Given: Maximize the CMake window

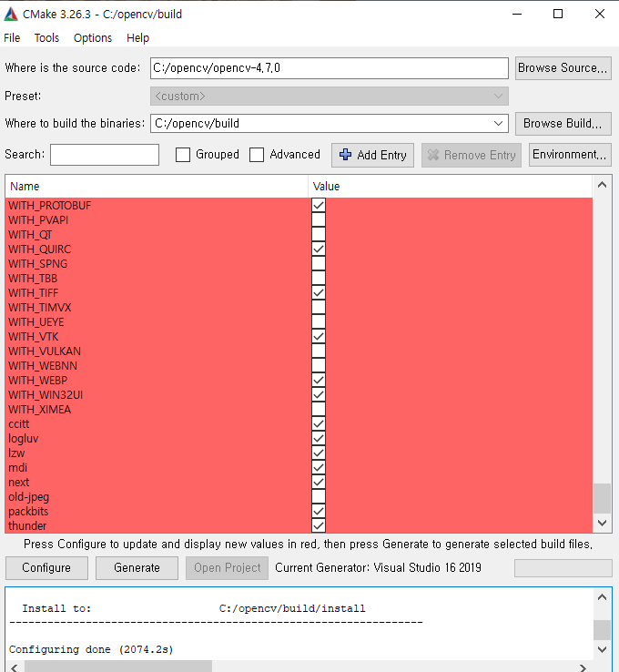Looking at the screenshot, I should (x=558, y=15).
